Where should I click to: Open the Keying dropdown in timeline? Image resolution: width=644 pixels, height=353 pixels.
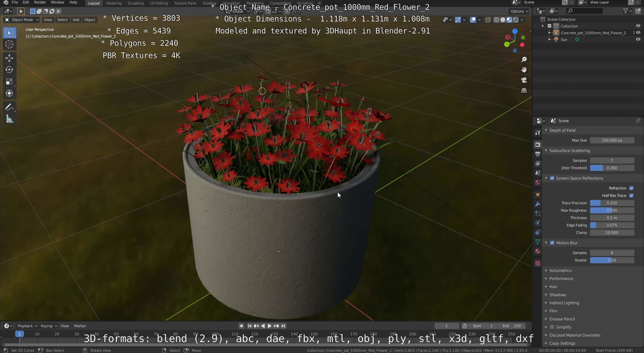[x=49, y=326]
